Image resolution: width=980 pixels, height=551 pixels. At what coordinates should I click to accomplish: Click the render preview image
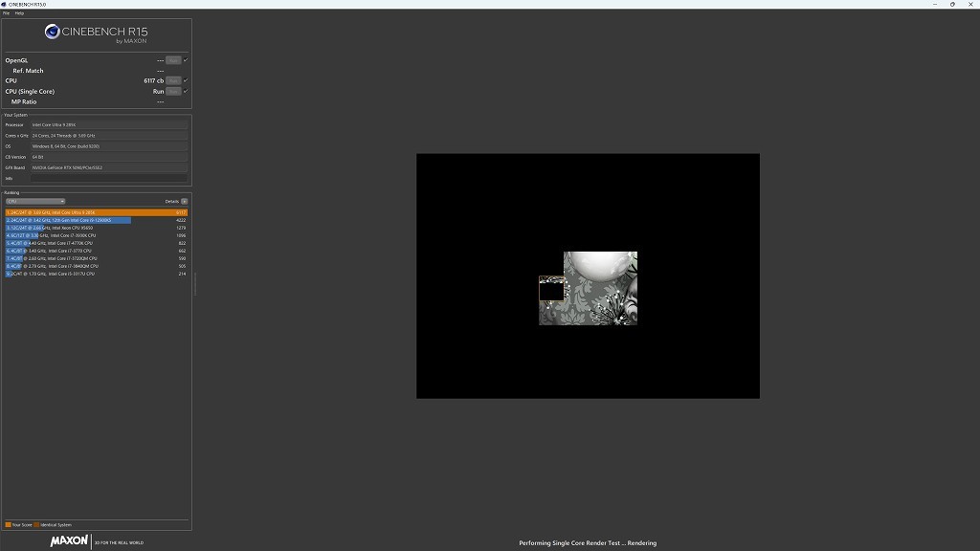tap(589, 276)
